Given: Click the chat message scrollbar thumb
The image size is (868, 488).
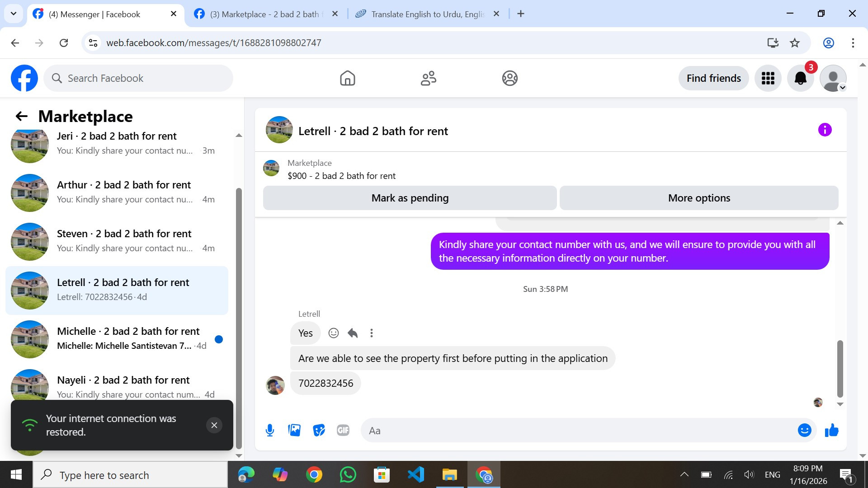Looking at the screenshot, I should point(840,368).
